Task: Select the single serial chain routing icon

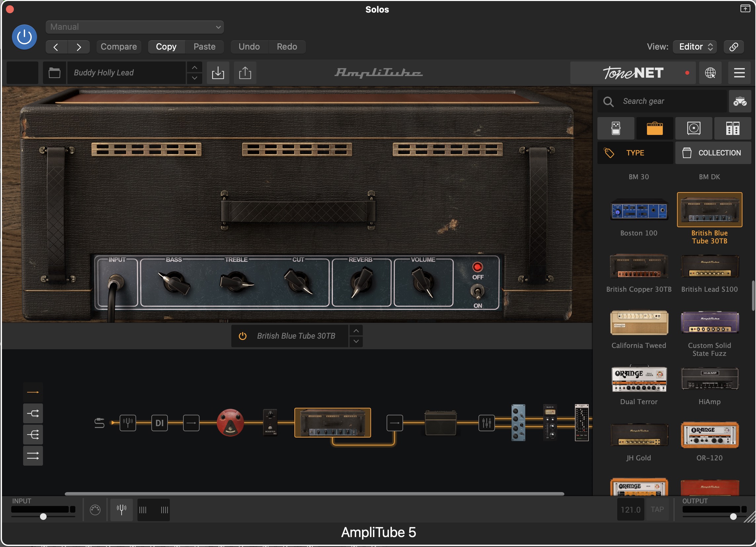Action: coord(33,393)
